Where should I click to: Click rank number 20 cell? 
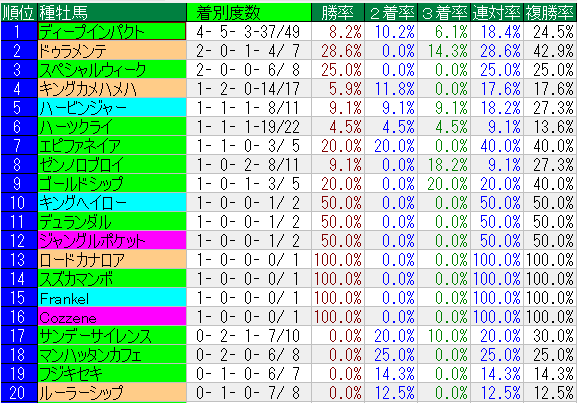pos(18,392)
